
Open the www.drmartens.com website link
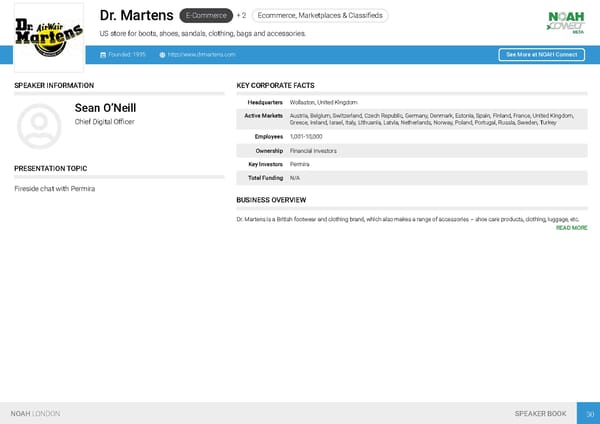202,54
